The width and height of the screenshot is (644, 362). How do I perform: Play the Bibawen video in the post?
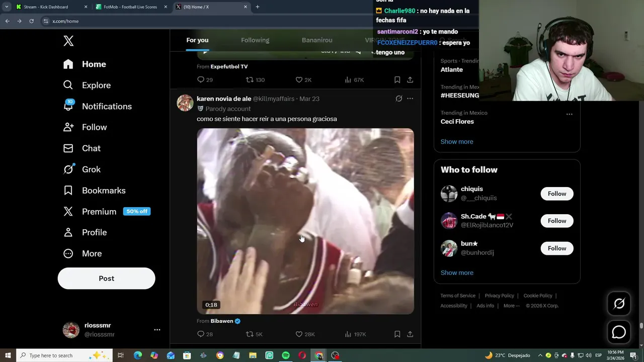tap(305, 221)
